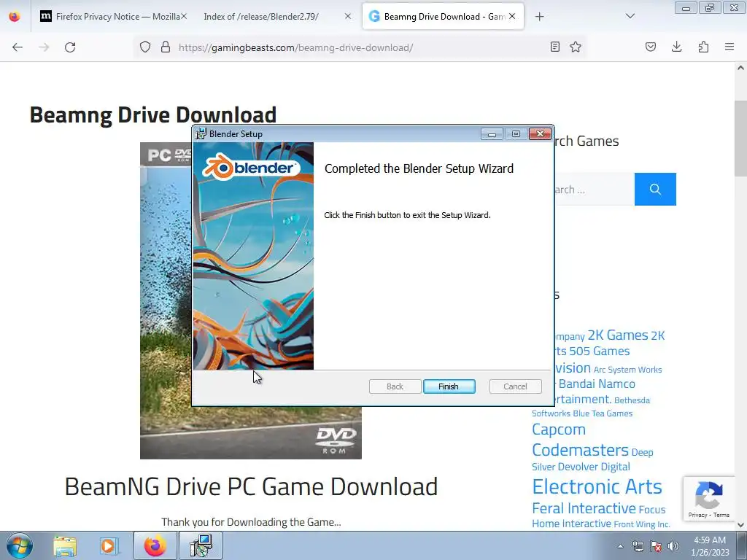Screen dimensions: 747x560
Task: Open the Bandai Namco tag link
Action: 597,384
